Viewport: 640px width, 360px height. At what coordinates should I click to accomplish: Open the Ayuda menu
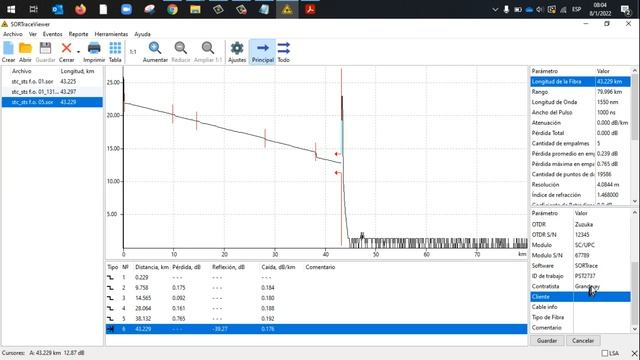142,34
